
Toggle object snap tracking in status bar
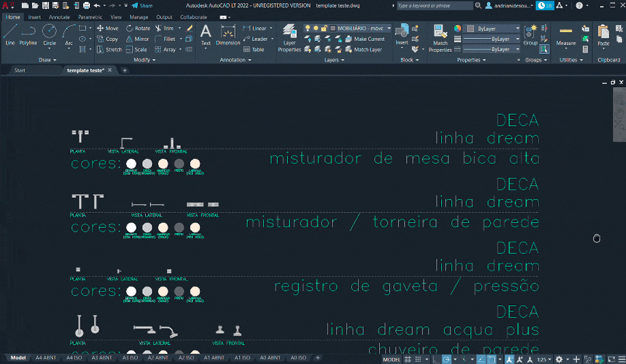(481, 359)
